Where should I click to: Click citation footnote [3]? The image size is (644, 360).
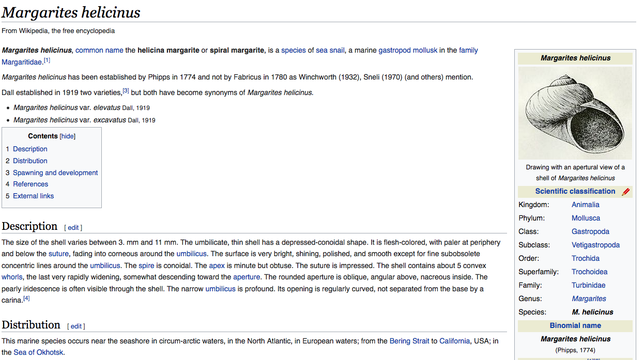click(126, 91)
